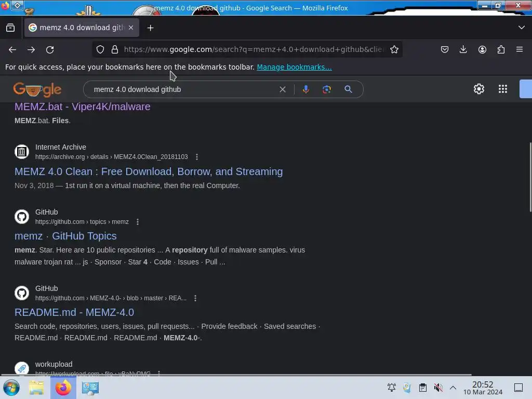Image resolution: width=532 pixels, height=399 pixels.
Task: Show the desktop with the tray button
Action: pos(518,388)
